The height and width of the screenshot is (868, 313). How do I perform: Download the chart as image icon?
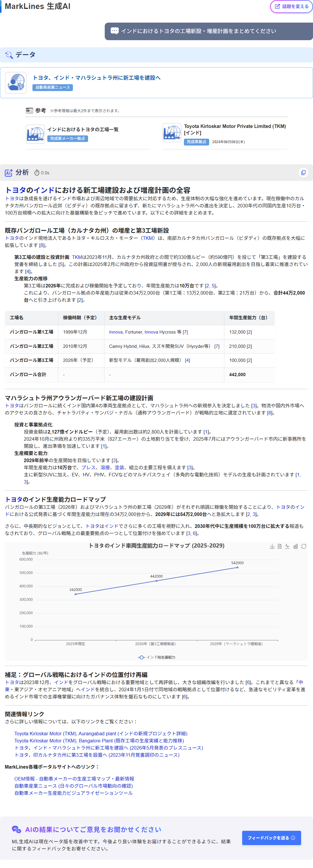click(x=272, y=546)
